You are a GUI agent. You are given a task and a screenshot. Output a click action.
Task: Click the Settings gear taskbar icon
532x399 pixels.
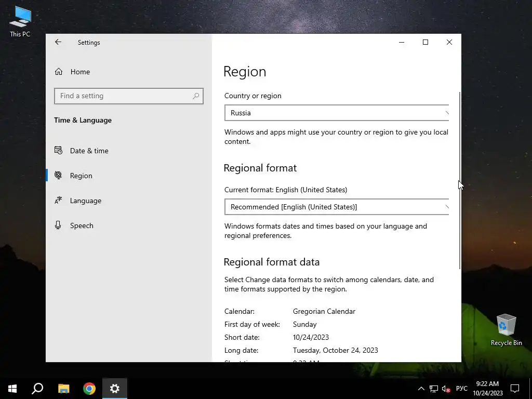click(115, 389)
